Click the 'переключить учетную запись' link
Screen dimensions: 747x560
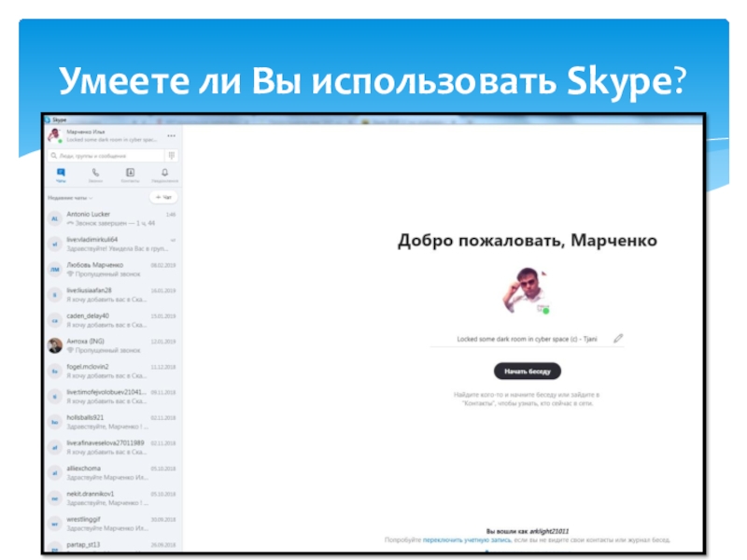[467, 540]
